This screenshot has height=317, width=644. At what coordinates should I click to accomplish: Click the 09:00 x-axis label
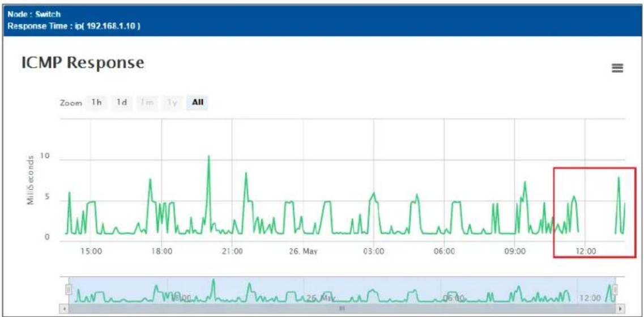(515, 251)
